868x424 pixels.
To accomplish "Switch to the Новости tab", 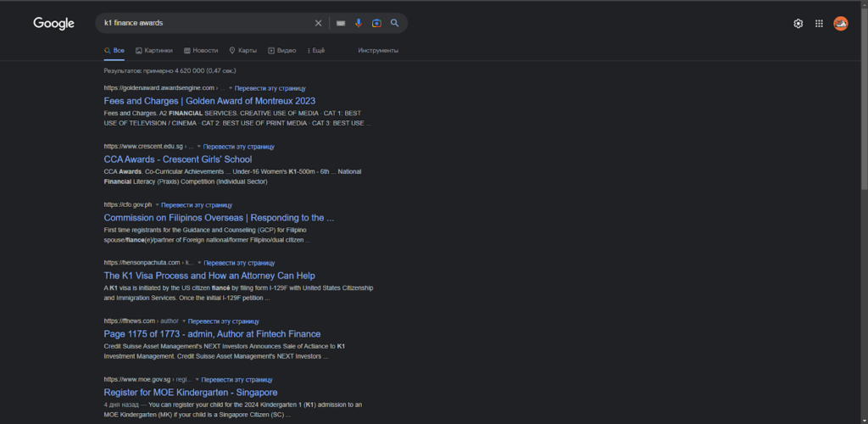I will coord(201,50).
